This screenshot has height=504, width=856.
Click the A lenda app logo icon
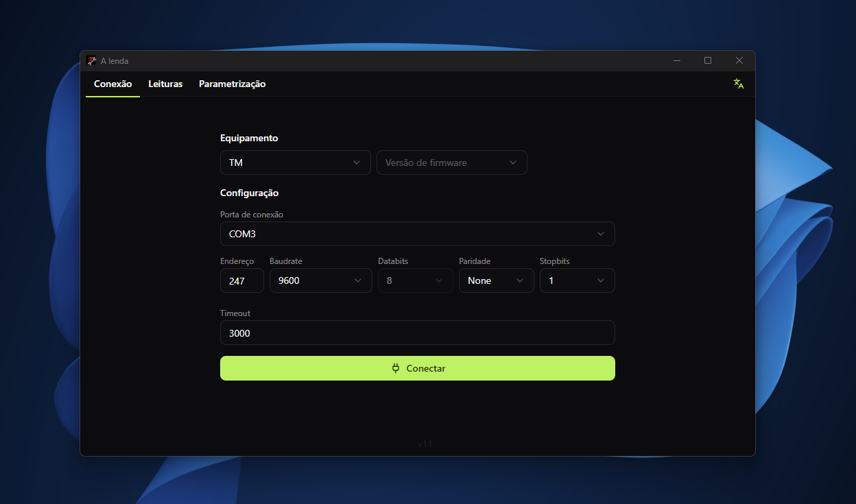click(91, 60)
